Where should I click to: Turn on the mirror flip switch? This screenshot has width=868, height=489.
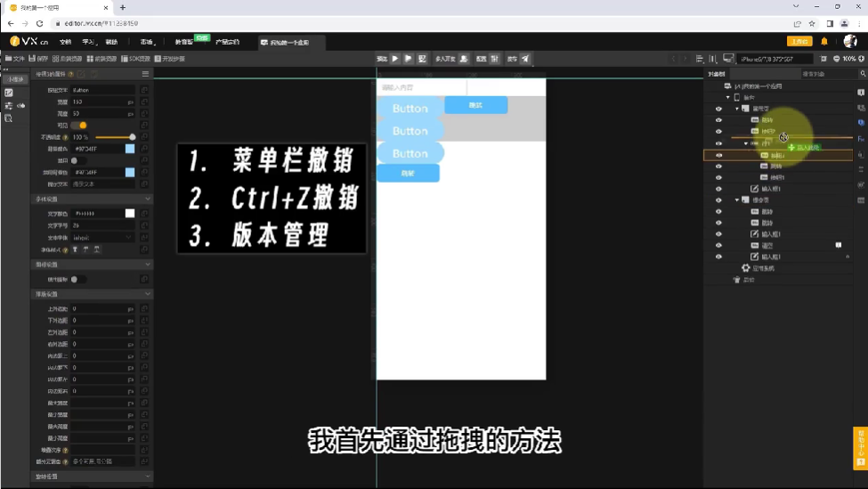point(78,279)
